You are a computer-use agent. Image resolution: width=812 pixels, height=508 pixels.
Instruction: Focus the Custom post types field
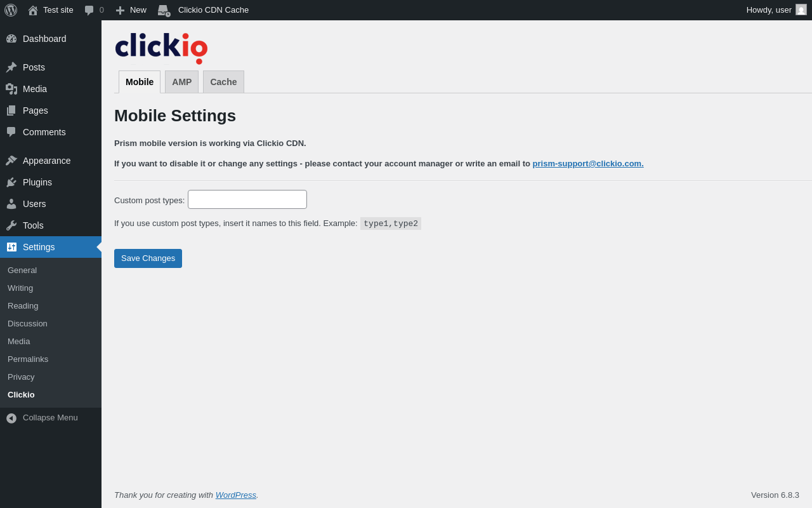click(x=247, y=199)
